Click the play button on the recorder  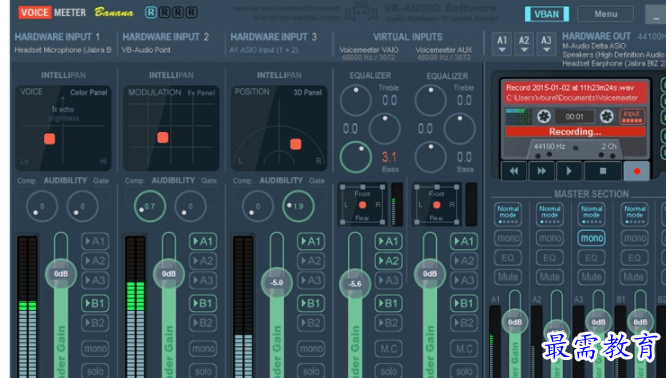[x=569, y=171]
